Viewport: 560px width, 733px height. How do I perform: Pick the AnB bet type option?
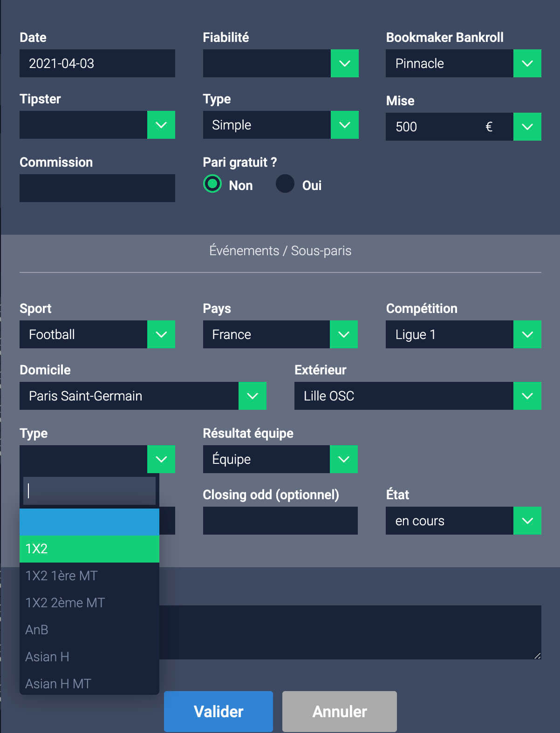pos(89,630)
